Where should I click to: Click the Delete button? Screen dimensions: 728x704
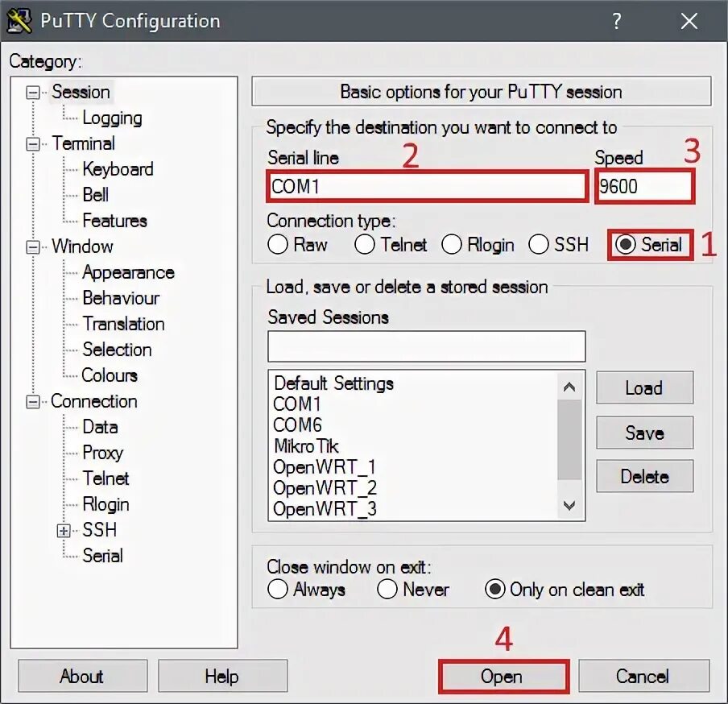[644, 477]
